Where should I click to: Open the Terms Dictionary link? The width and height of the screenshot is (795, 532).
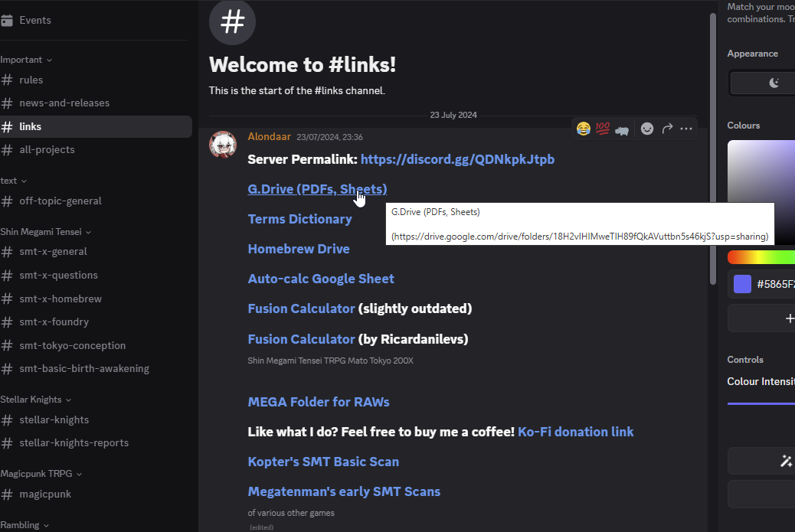pyautogui.click(x=299, y=220)
